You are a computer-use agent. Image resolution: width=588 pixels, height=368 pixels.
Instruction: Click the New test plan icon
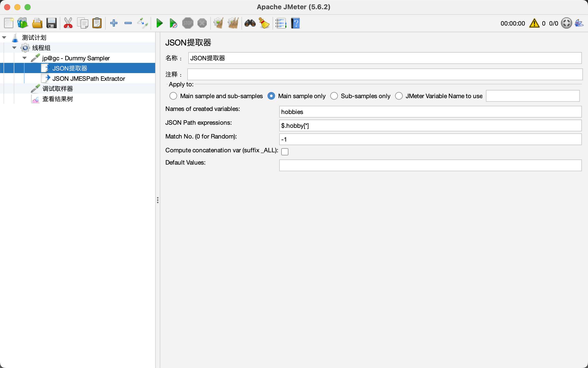point(9,23)
